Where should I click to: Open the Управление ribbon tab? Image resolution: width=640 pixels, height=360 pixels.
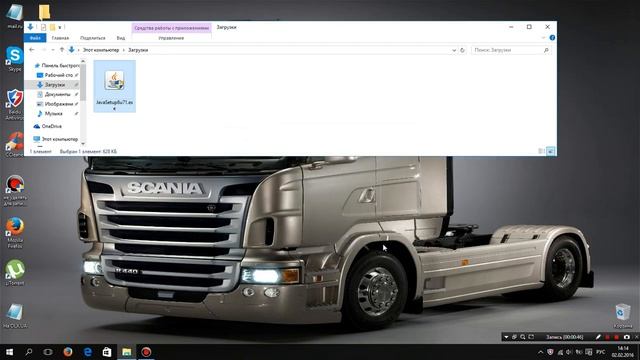(171, 38)
